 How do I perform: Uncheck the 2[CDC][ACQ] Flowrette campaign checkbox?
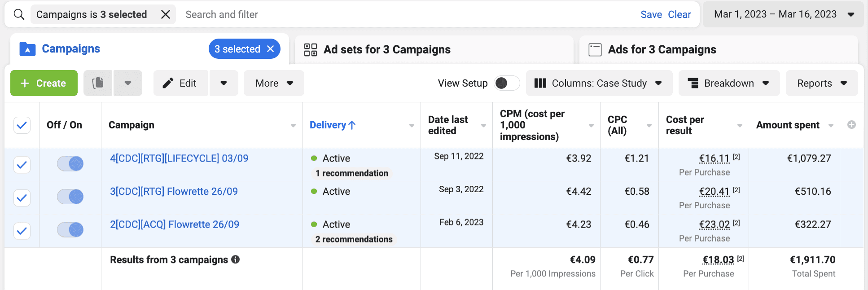coord(22,231)
